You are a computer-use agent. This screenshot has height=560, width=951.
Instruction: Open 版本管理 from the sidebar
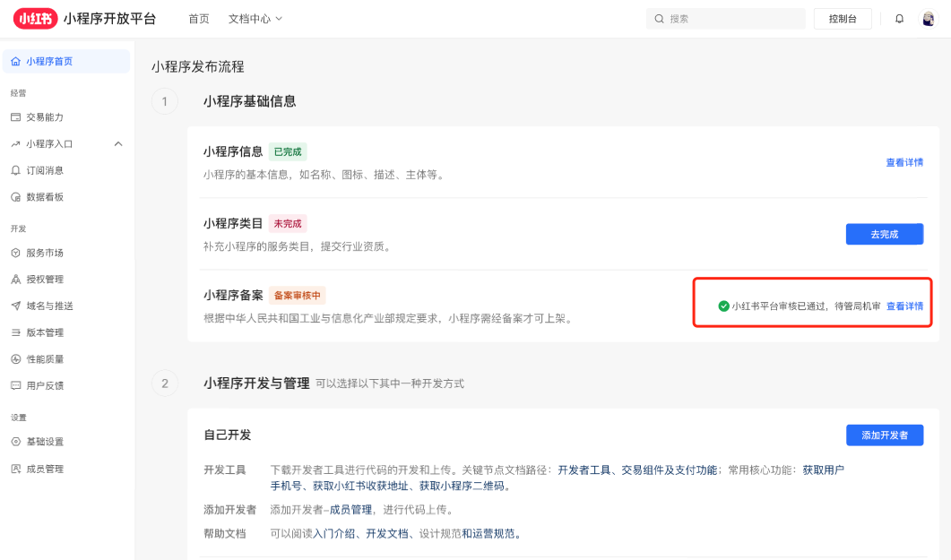pyautogui.click(x=44, y=333)
